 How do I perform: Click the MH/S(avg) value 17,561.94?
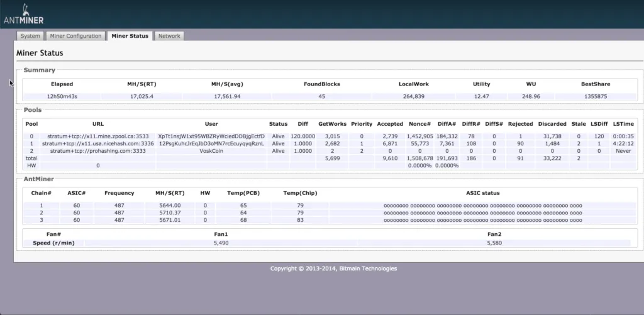[x=227, y=97]
